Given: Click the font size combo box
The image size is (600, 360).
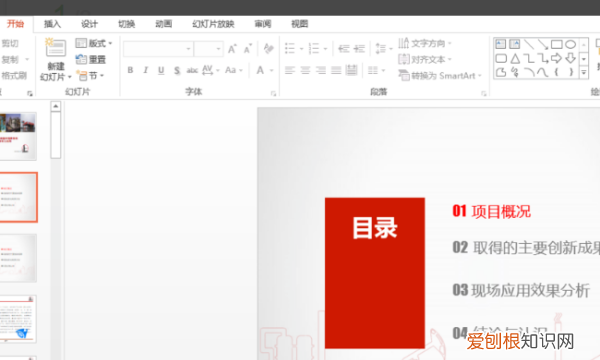Looking at the screenshot, I should [209, 49].
